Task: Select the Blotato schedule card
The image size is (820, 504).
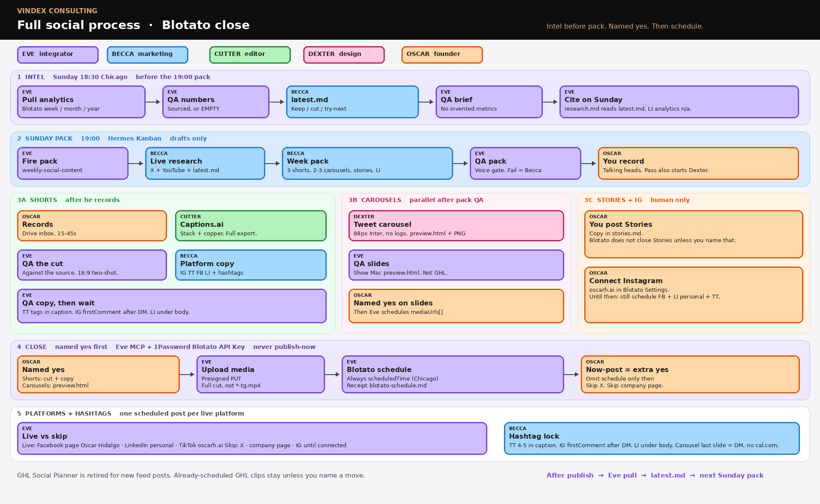Action: coord(453,374)
